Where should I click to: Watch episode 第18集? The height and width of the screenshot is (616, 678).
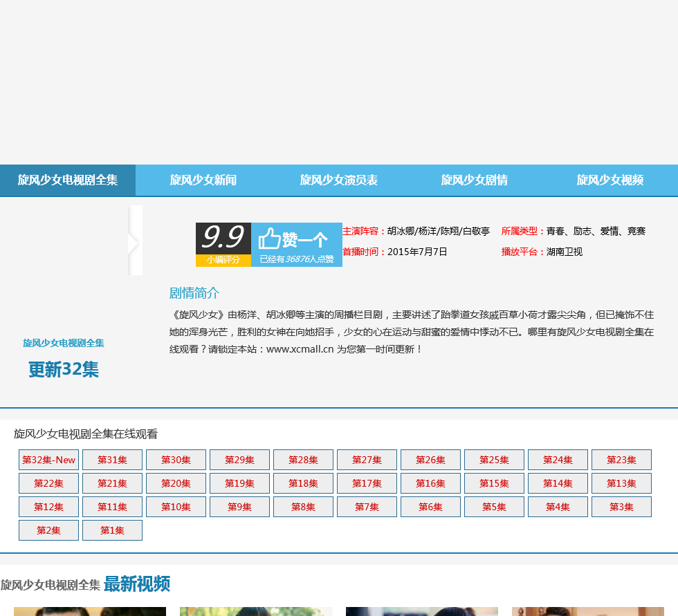coord(303,483)
